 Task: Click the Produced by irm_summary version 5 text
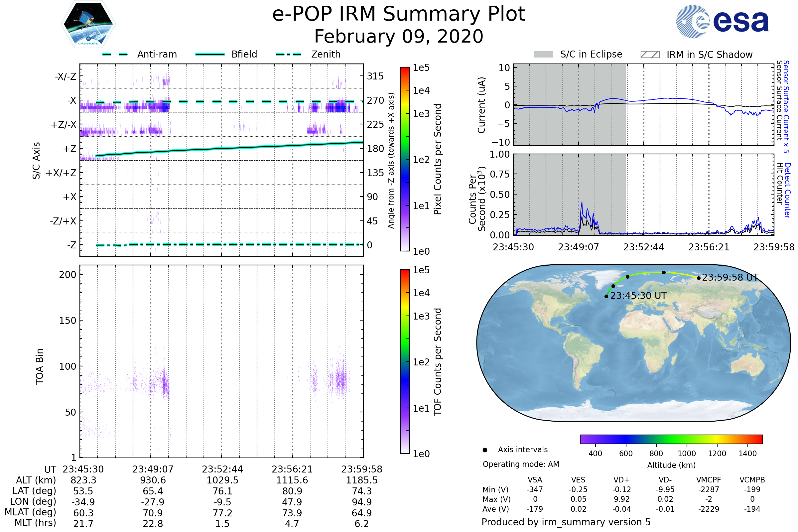pyautogui.click(x=566, y=522)
